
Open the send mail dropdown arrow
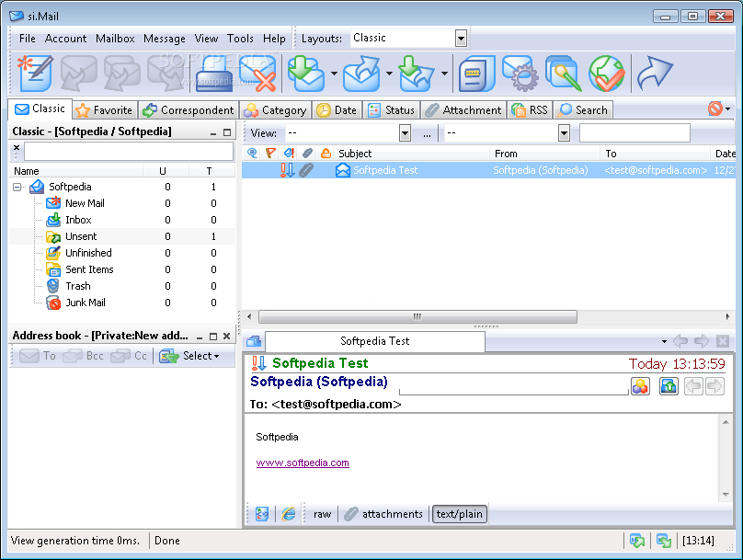coord(389,74)
